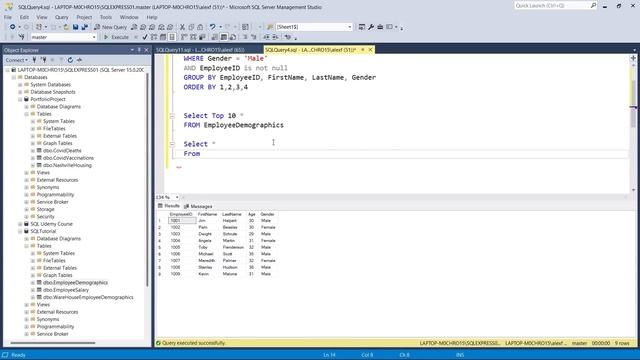
Task: Toggle Include Actual Execution Plan
Action: pos(184,37)
